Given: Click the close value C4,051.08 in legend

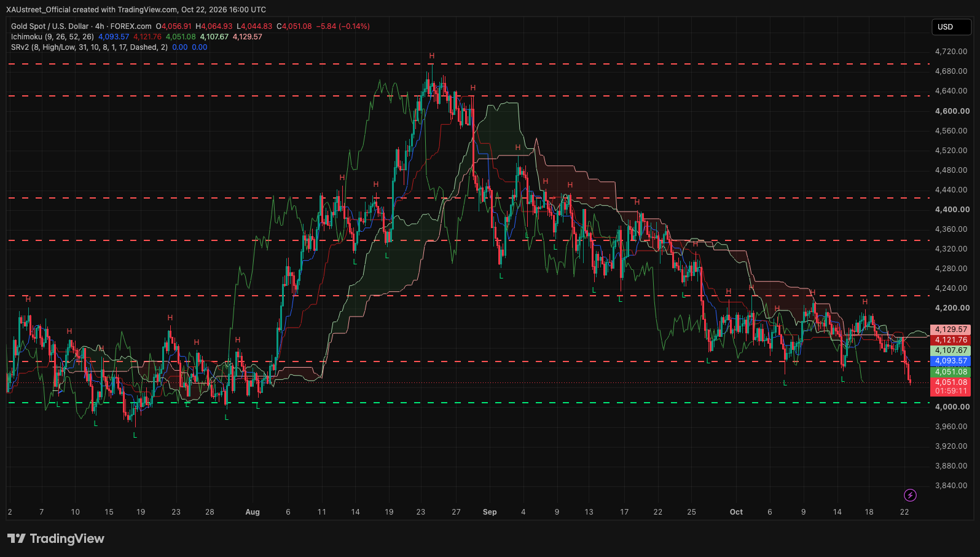Looking at the screenshot, I should click(294, 26).
